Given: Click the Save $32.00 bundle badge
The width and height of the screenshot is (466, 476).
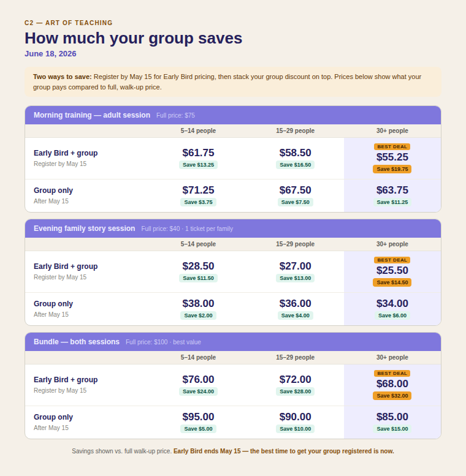Looking at the screenshot, I should [392, 396].
